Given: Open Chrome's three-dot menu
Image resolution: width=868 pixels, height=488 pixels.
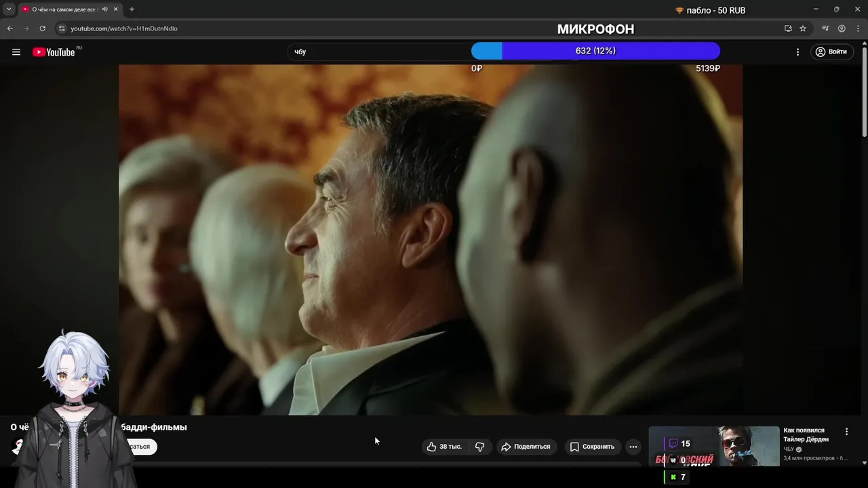Looking at the screenshot, I should point(858,28).
